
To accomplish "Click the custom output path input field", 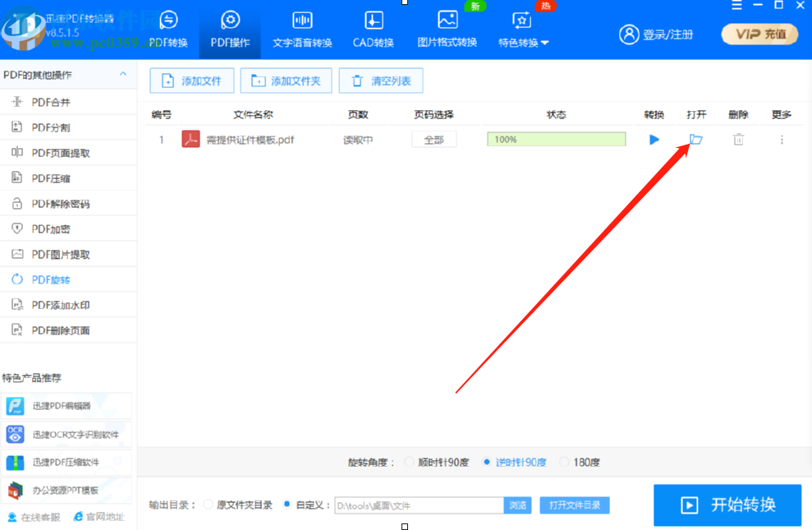I will click(419, 505).
